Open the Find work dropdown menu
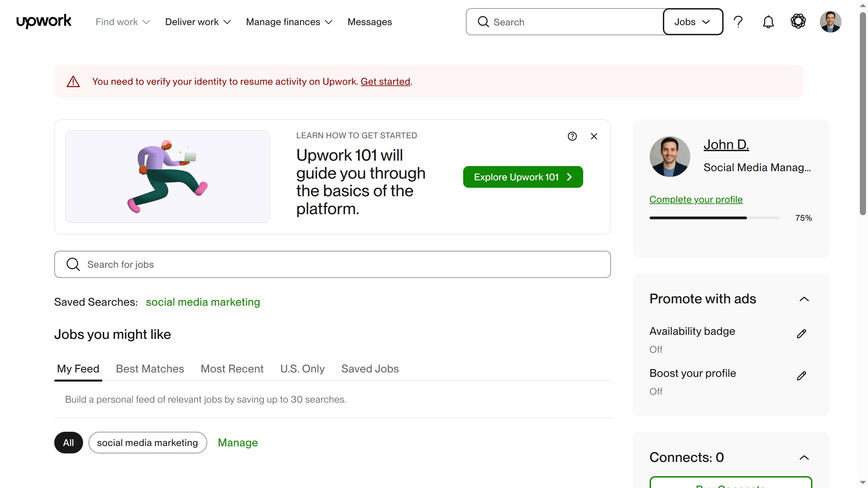This screenshot has width=868, height=488. pyautogui.click(x=123, y=22)
